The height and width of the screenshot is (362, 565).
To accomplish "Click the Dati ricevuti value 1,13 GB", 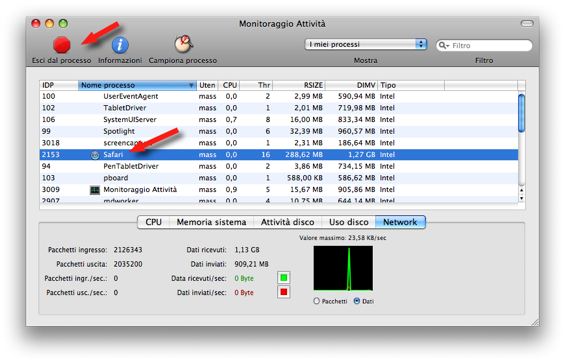I will coord(247,250).
